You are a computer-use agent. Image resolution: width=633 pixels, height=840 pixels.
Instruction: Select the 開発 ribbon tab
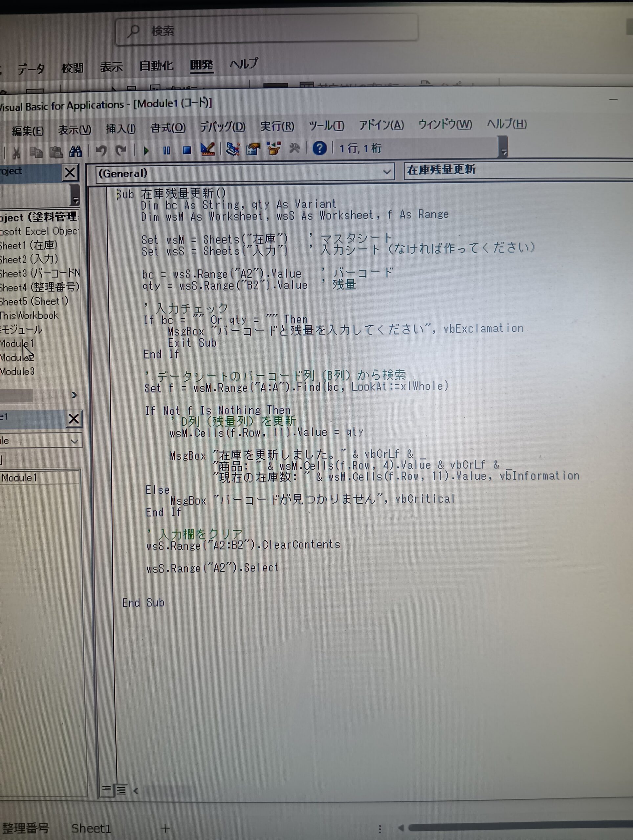pyautogui.click(x=201, y=65)
